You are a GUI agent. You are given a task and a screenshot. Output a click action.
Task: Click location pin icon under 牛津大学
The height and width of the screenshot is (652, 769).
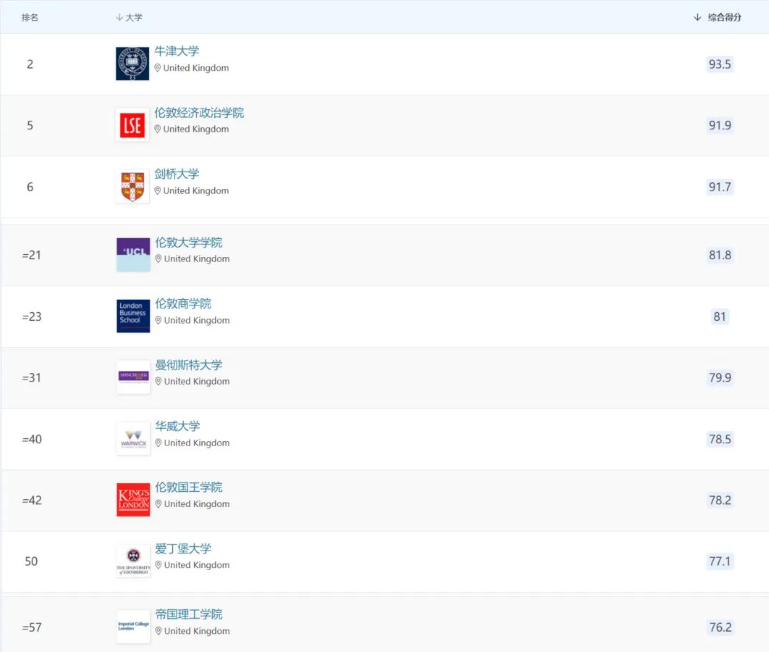157,68
